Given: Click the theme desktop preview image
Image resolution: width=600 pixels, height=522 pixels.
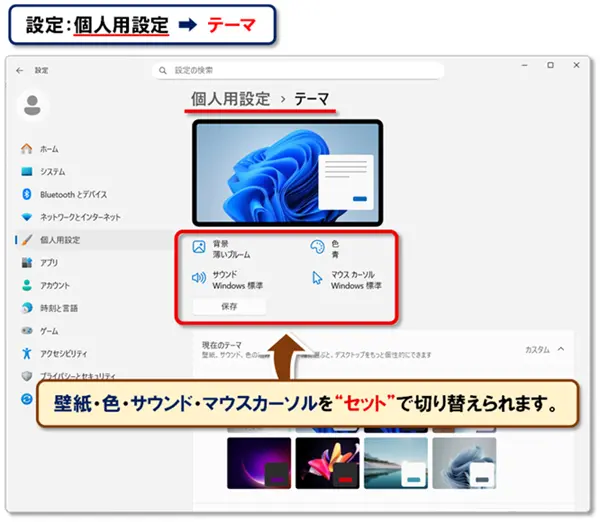Looking at the screenshot, I should click(287, 173).
